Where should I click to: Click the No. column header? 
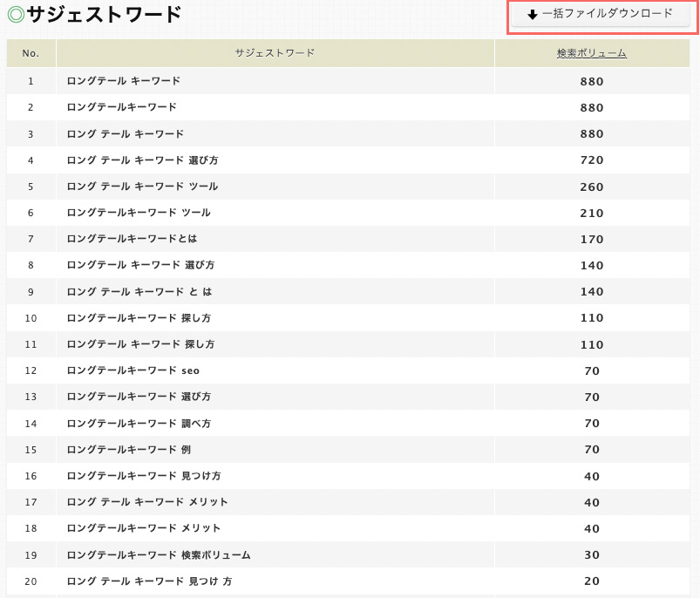[x=31, y=53]
